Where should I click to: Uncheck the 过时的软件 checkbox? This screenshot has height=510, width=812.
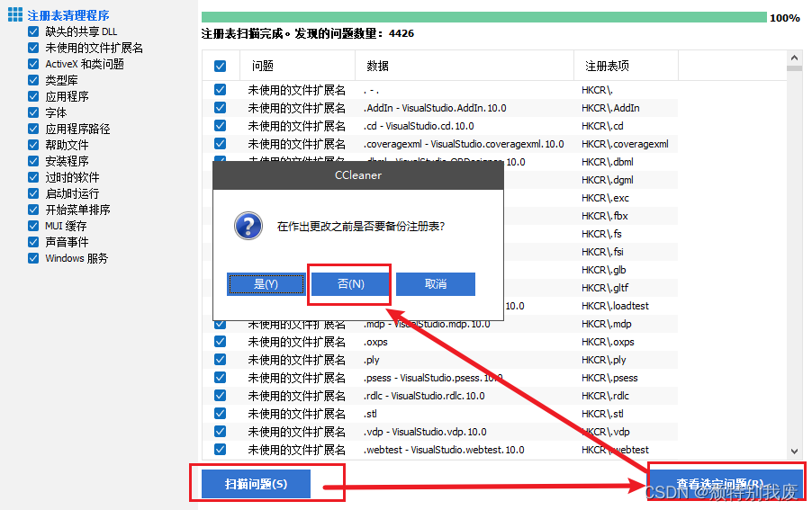coord(33,177)
